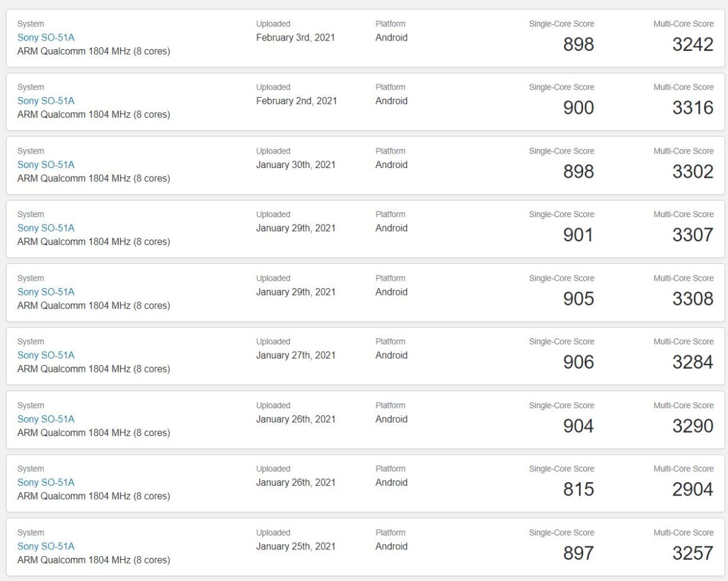Click the February 2nd, 2021 upload date
Image resolution: width=728 pixels, height=581 pixels.
coord(297,101)
